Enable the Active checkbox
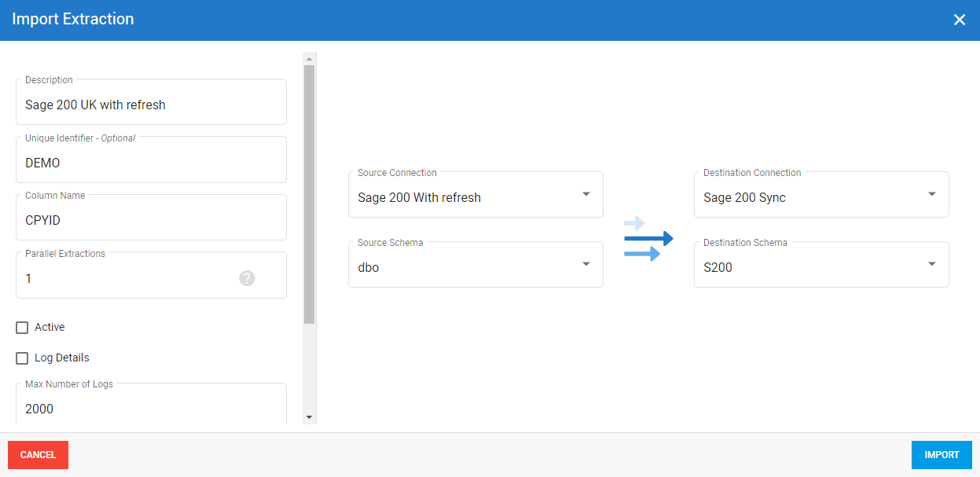Image resolution: width=980 pixels, height=477 pixels. click(22, 328)
